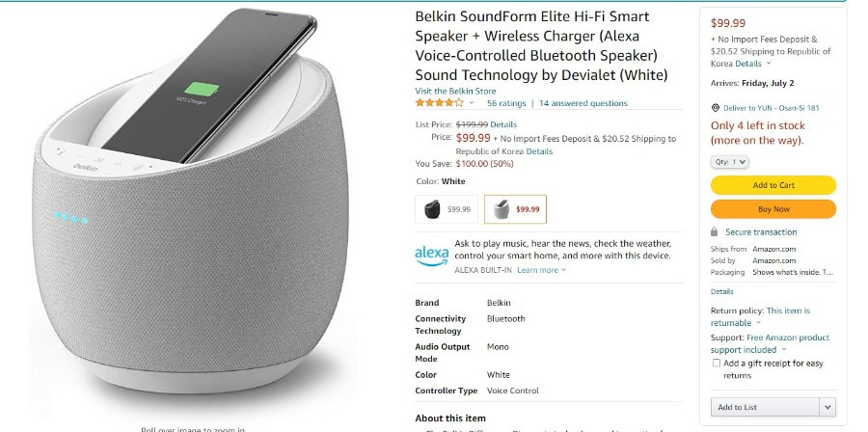Click the List Price Details link
Screen dimensions: 868x432
(503, 124)
